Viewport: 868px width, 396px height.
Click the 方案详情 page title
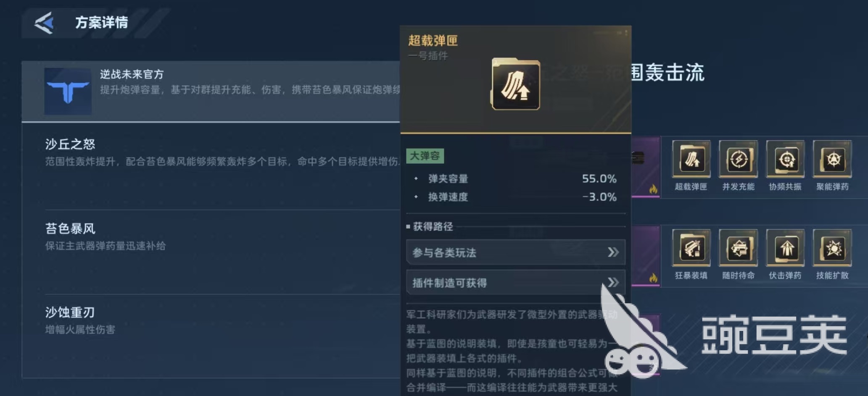point(102,23)
